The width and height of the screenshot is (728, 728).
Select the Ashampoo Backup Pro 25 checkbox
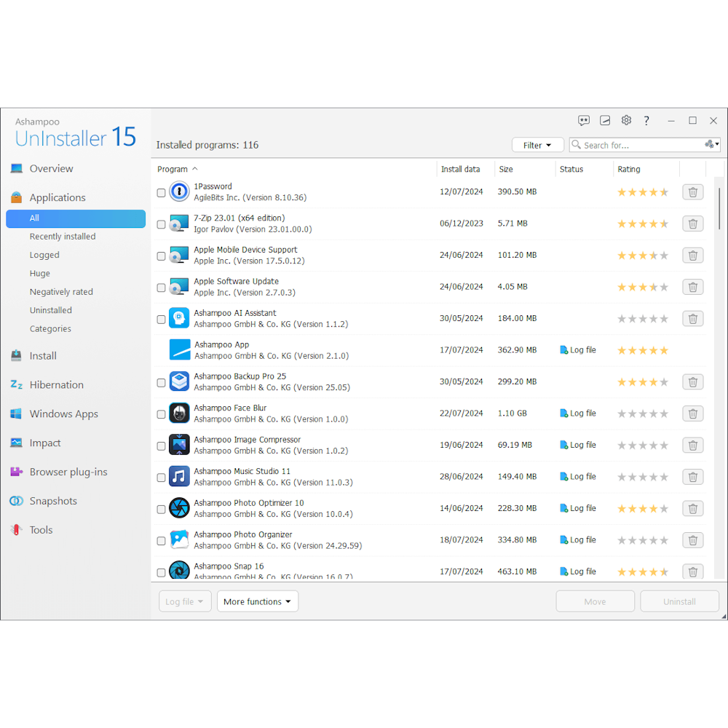tap(161, 383)
